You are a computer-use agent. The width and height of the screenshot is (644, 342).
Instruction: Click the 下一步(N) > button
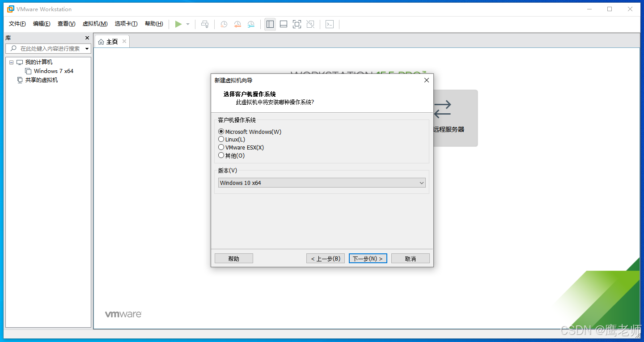[x=368, y=258]
